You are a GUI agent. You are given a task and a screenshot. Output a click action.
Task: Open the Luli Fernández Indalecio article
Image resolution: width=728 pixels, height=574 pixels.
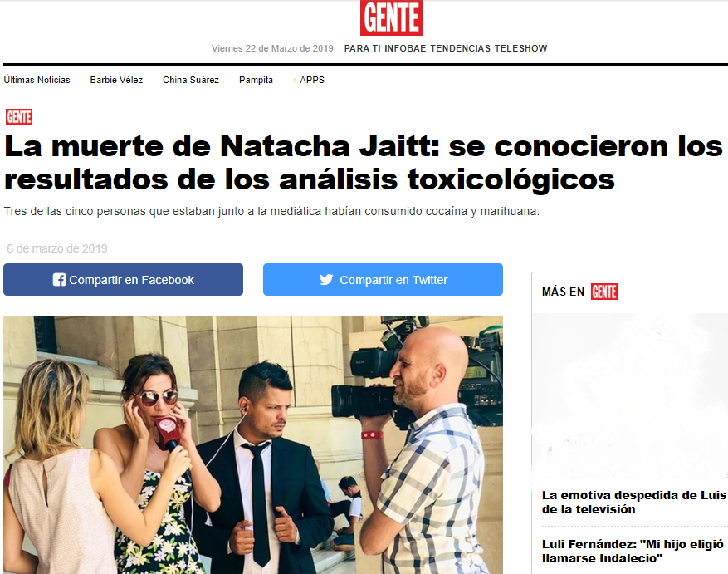[x=633, y=551]
